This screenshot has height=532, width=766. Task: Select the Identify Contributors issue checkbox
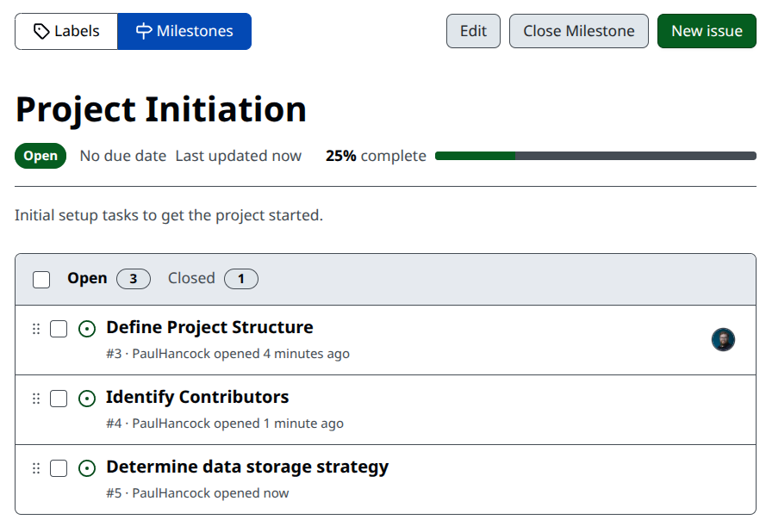point(59,399)
